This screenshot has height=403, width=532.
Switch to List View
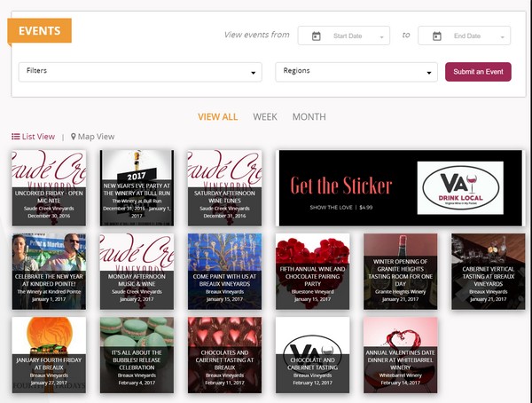coord(34,137)
